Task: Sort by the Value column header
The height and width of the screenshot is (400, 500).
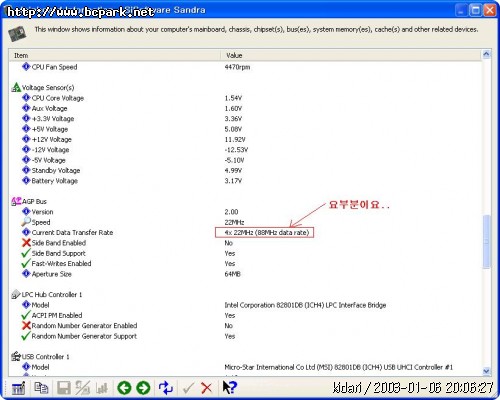Action: (351, 55)
